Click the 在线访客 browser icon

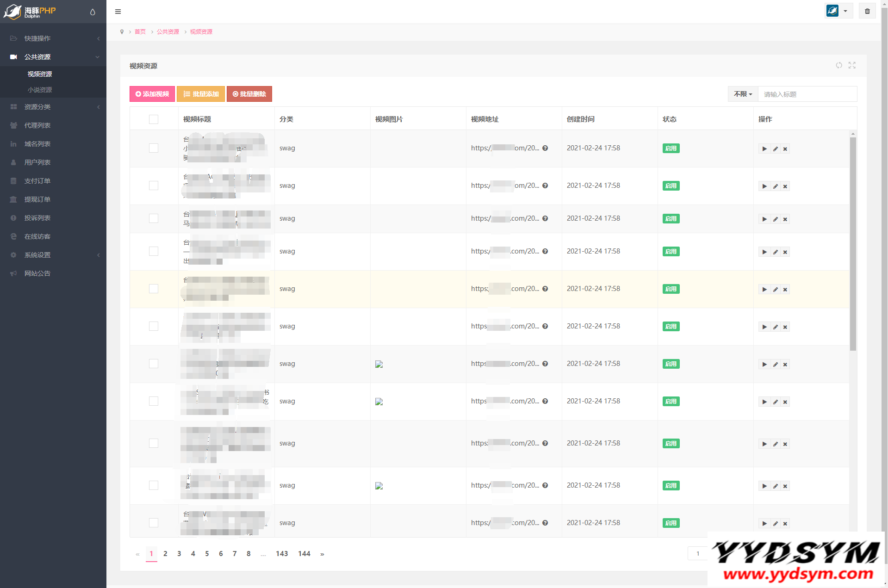pos(13,236)
